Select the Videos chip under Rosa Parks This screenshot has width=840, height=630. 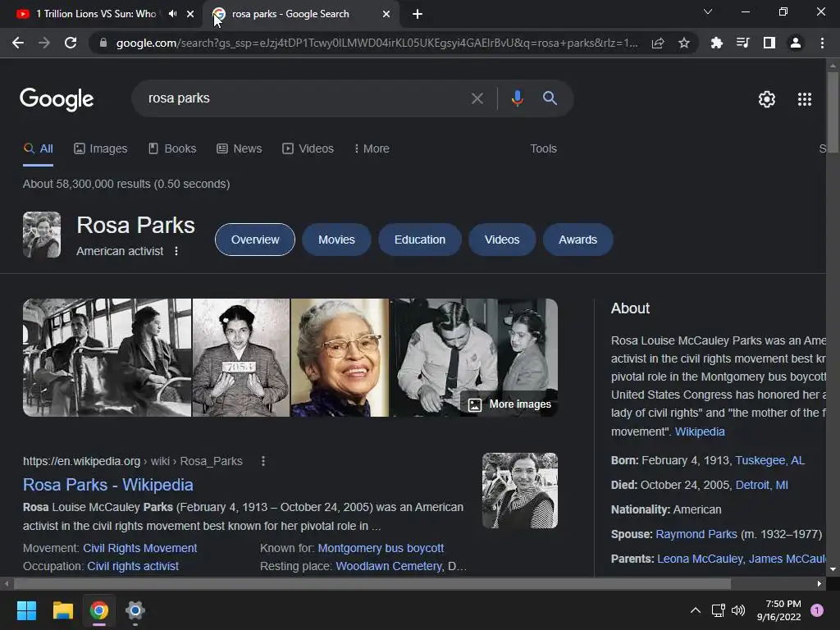click(x=502, y=240)
